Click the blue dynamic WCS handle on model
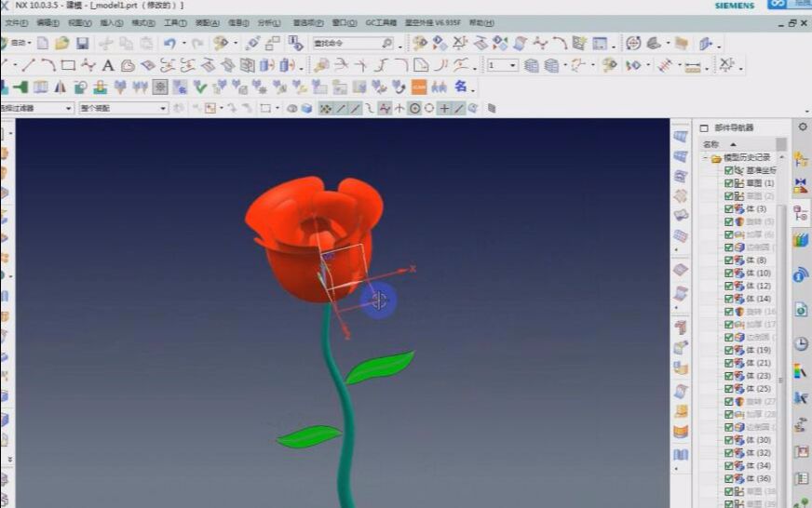This screenshot has height=508, width=812. 379,300
